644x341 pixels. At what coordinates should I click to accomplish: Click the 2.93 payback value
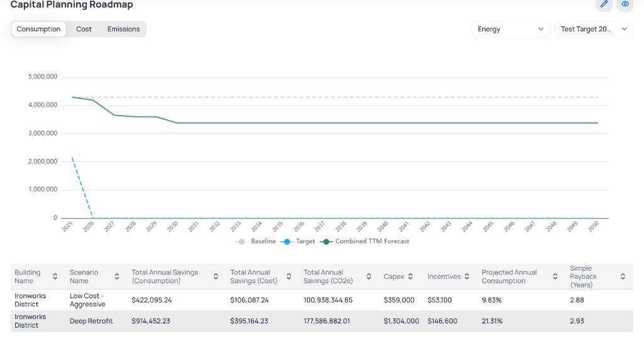click(577, 321)
